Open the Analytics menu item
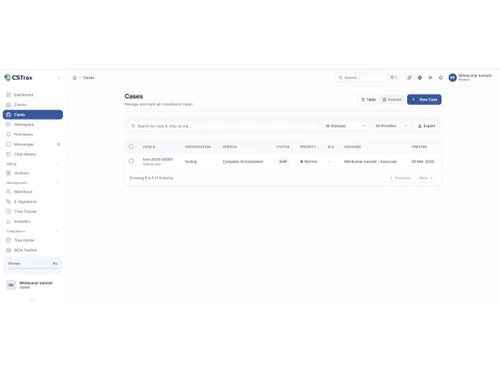This screenshot has height=375, width=500. pos(33,221)
